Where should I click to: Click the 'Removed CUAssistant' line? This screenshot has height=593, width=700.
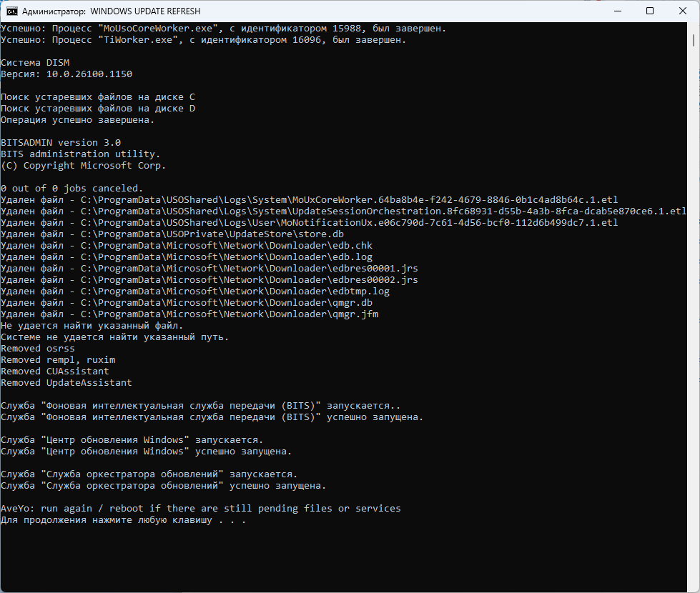[55, 372]
